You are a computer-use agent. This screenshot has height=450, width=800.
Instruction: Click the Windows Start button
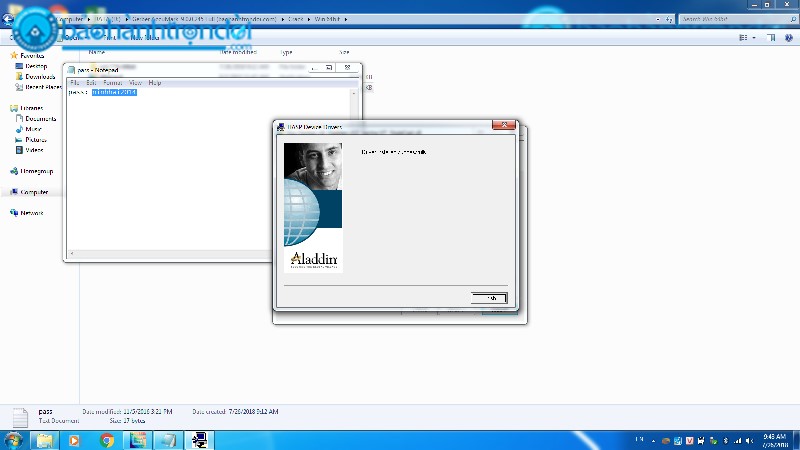click(13, 440)
